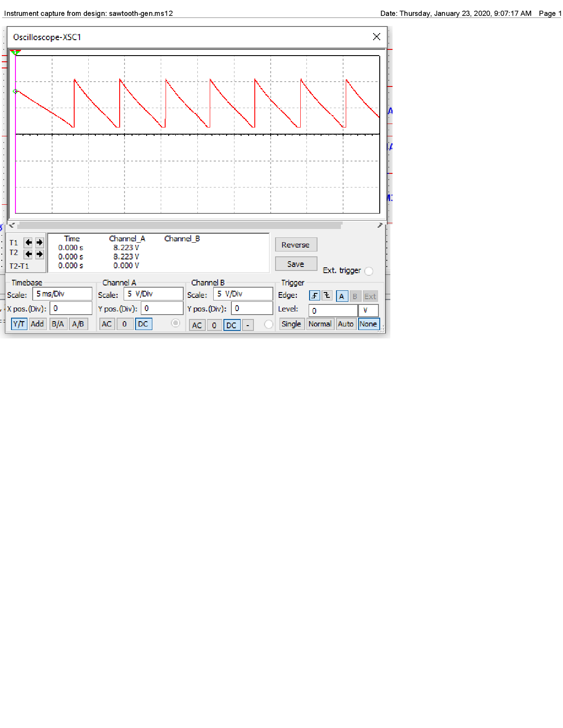
Task: Move cursor T1 left with the arrow
Action: click(x=28, y=242)
